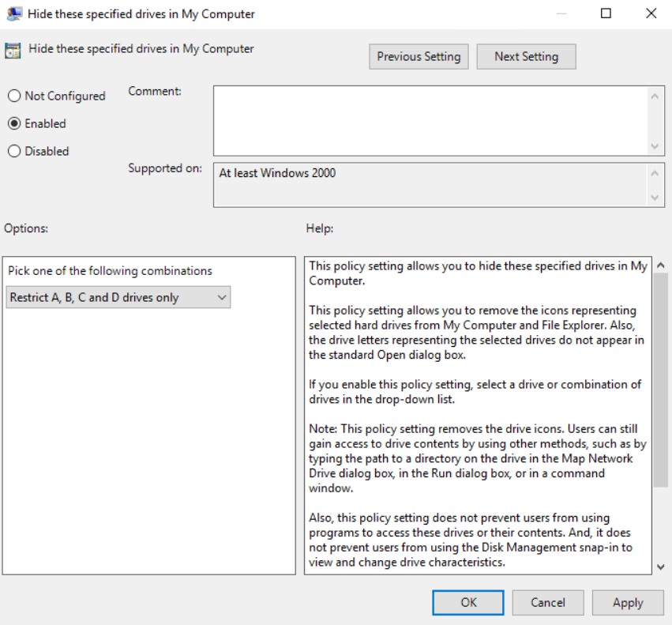
Task: Click Comment box scroll down arrow
Action: coord(655,146)
